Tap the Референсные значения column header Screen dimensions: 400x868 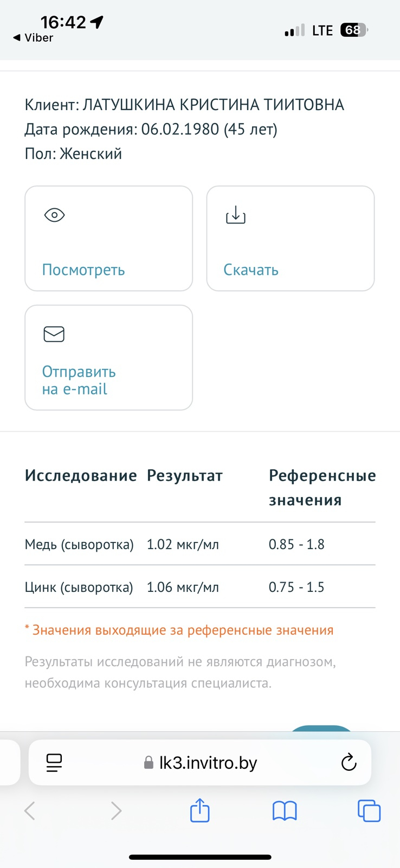[322, 488]
